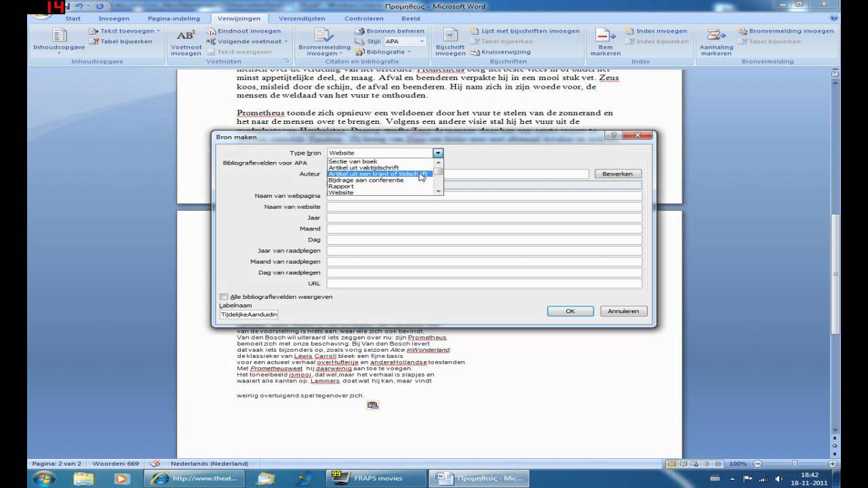This screenshot has height=488, width=868.
Task: Click the Windows Start button
Action: tap(45, 479)
